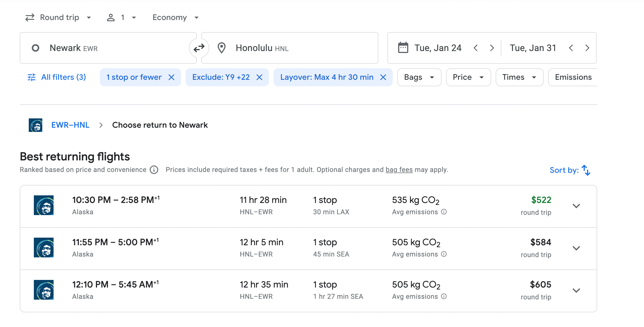The width and height of the screenshot is (644, 327).
Task: Expand the 12:10 PM Alaska flight details
Action: pos(576,290)
